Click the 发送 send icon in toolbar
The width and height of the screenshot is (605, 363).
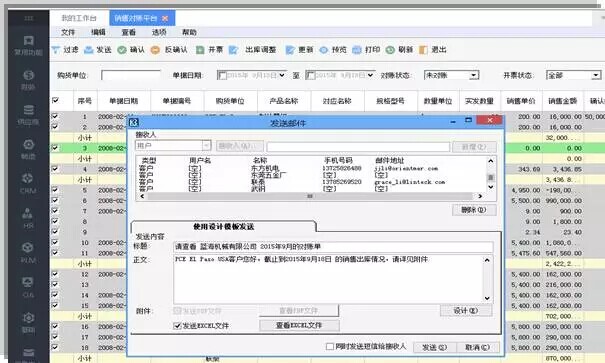pyautogui.click(x=89, y=50)
